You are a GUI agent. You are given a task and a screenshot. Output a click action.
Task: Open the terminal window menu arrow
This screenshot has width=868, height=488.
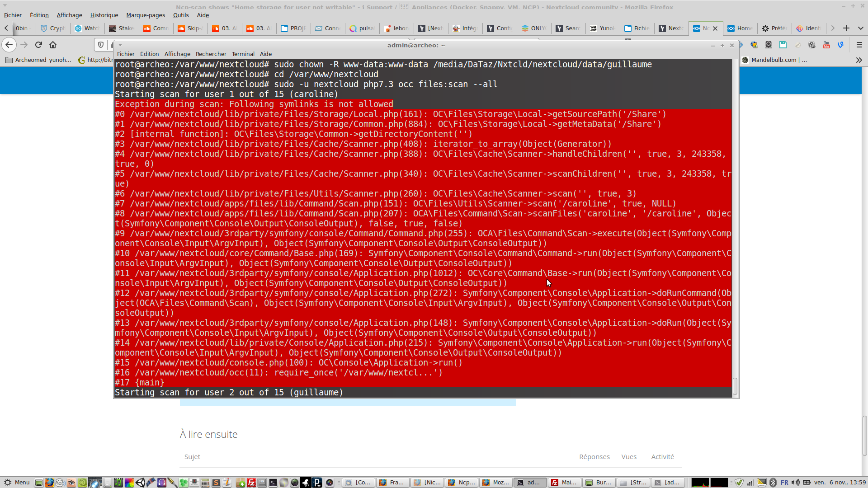pyautogui.click(x=120, y=45)
